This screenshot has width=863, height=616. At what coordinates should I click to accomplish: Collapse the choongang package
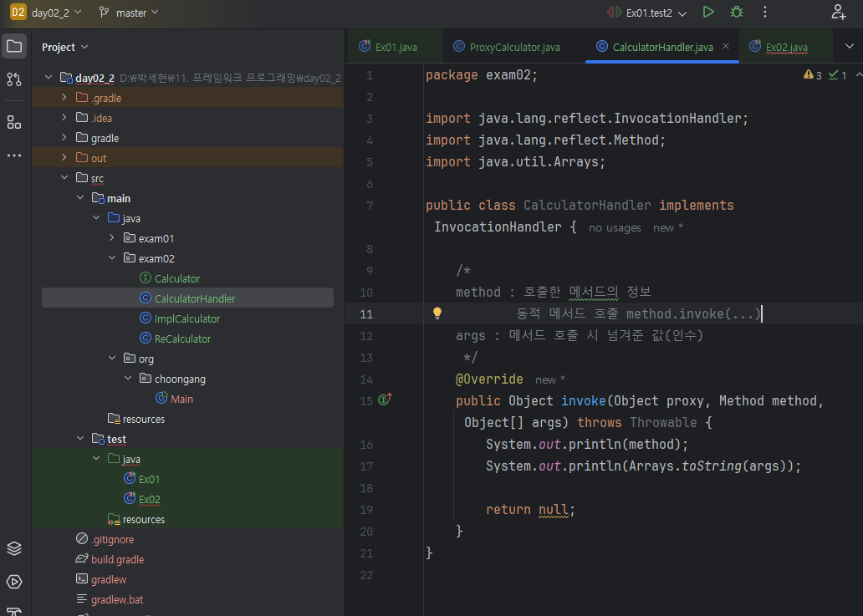coord(128,378)
